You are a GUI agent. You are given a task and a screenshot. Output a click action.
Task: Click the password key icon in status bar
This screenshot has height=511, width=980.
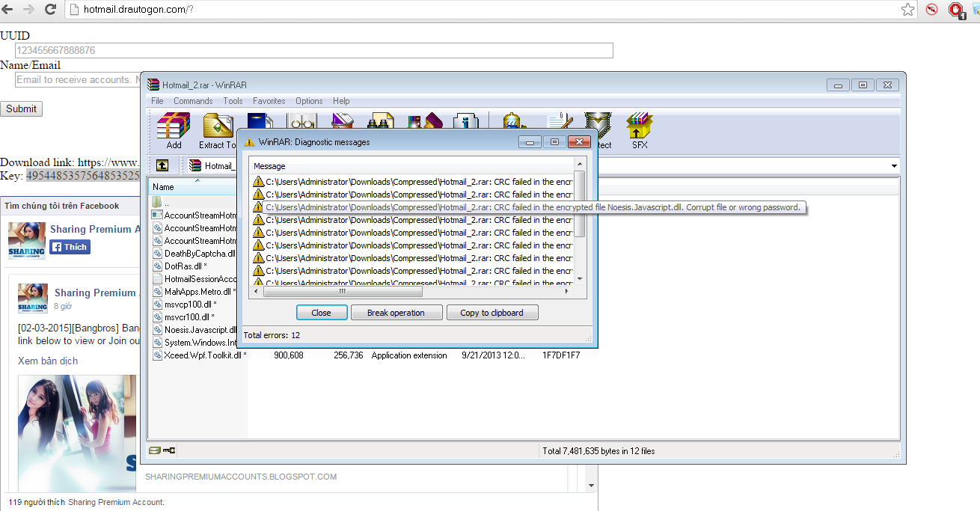[x=168, y=450]
